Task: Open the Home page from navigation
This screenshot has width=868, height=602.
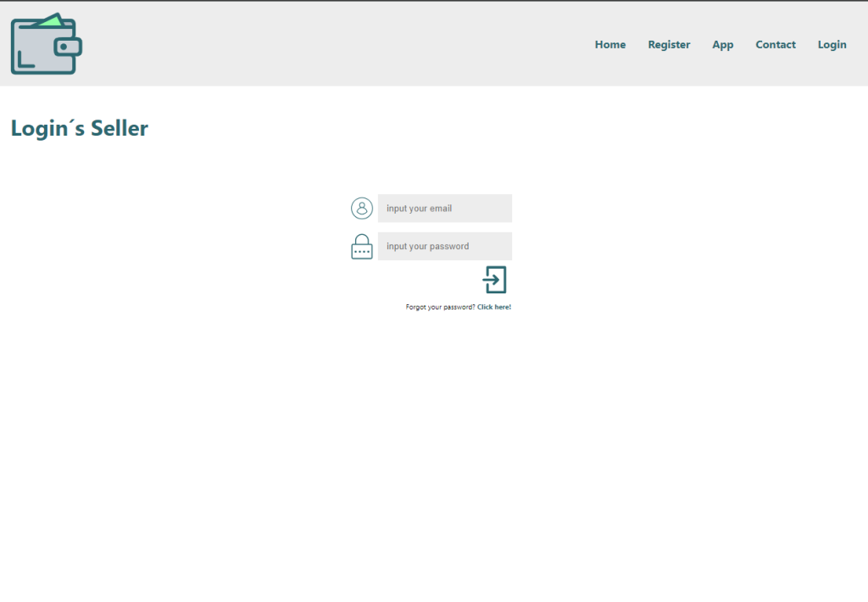Action: (610, 45)
